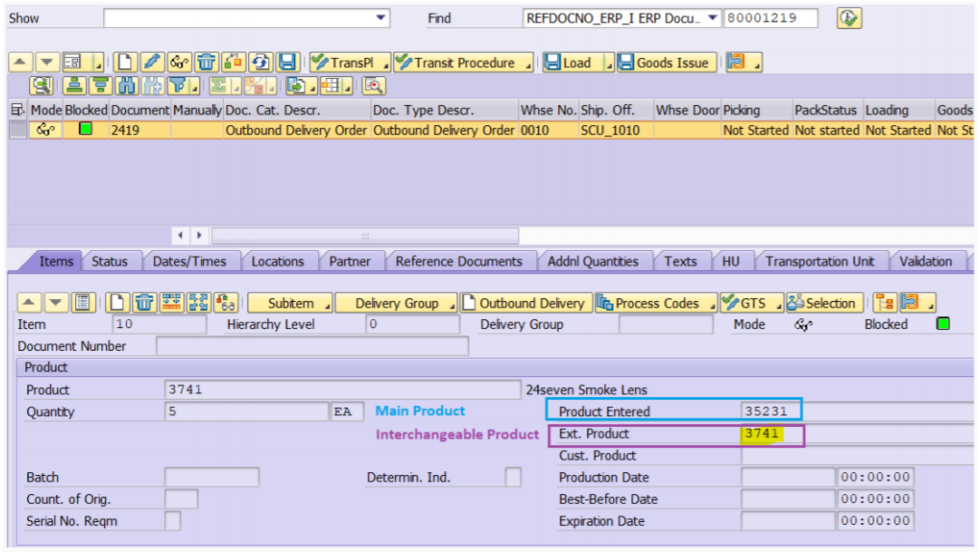Select the row selector for document 2419
Image resolution: width=980 pixels, height=552 pixels.
tap(17, 131)
